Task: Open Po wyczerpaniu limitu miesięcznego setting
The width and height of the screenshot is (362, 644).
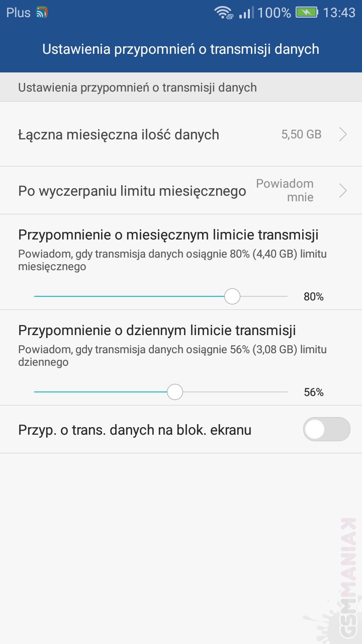Action: 132,191
